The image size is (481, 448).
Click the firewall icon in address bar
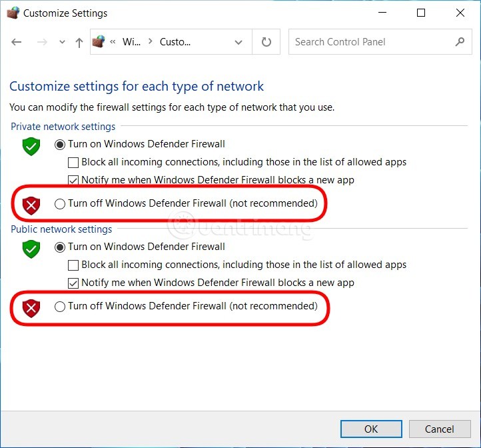[x=99, y=41]
